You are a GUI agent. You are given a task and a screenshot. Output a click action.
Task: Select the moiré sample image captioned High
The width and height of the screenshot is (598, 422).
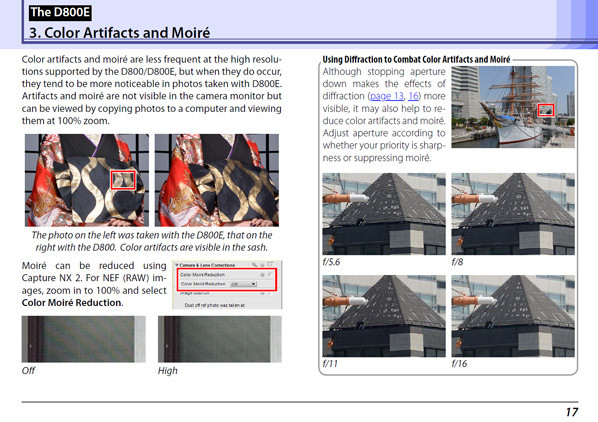[x=220, y=339]
